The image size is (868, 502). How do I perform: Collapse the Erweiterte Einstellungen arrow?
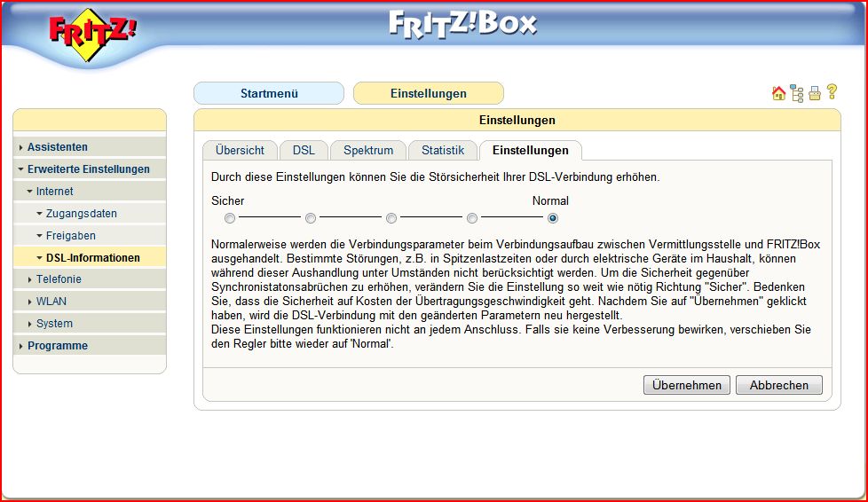tap(20, 169)
